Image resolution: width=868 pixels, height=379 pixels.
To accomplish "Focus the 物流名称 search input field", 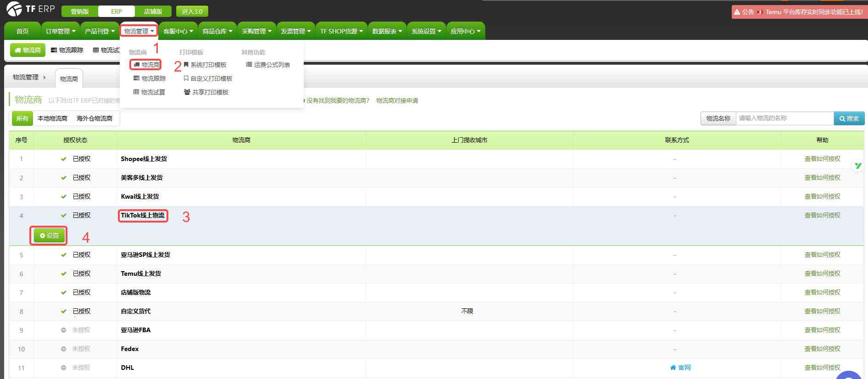I will (x=785, y=118).
